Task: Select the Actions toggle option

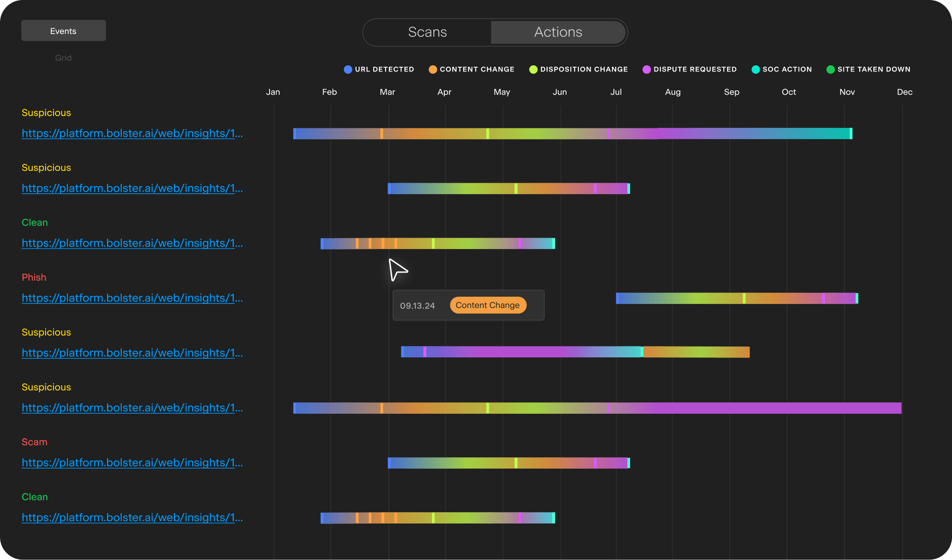Action: click(558, 32)
